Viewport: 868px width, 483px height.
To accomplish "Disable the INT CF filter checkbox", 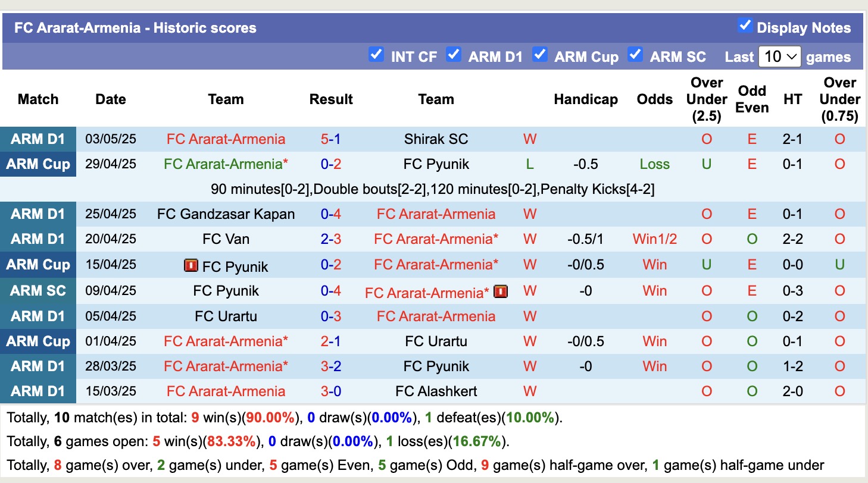I will point(376,54).
